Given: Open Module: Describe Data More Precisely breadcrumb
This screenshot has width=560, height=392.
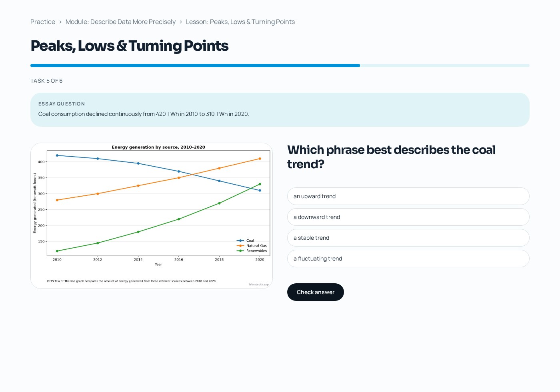Looking at the screenshot, I should click(x=120, y=22).
